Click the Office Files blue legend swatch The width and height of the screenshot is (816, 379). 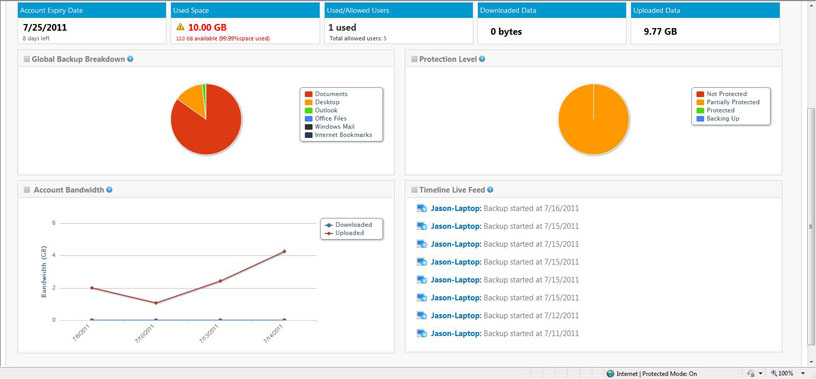click(308, 119)
